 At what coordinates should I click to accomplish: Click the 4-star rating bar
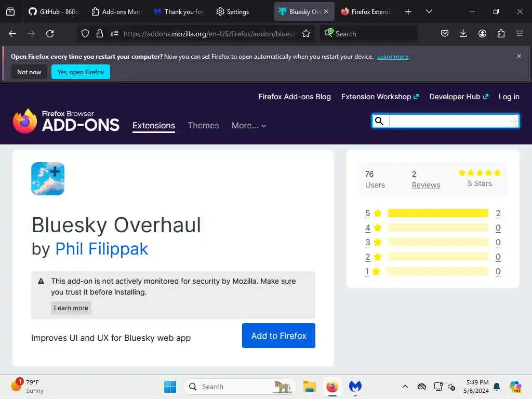point(438,228)
